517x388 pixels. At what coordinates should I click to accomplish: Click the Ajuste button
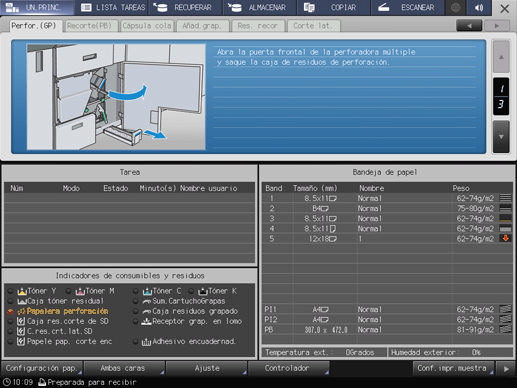[x=207, y=368]
